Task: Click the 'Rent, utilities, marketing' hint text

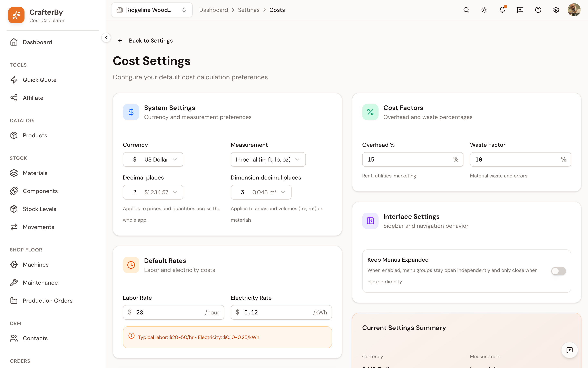Action: tap(389, 176)
